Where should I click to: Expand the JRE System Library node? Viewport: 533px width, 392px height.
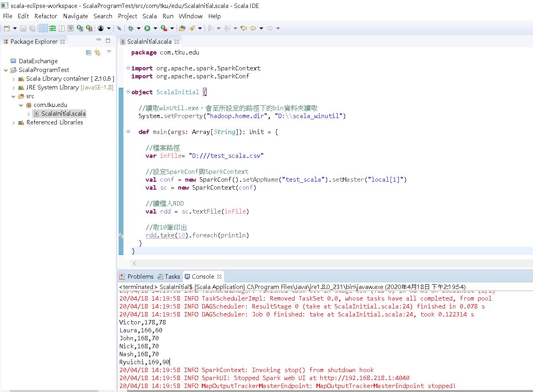[x=14, y=87]
